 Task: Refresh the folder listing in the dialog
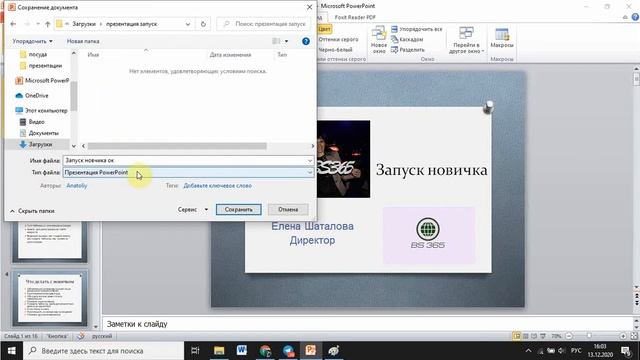tap(203, 24)
